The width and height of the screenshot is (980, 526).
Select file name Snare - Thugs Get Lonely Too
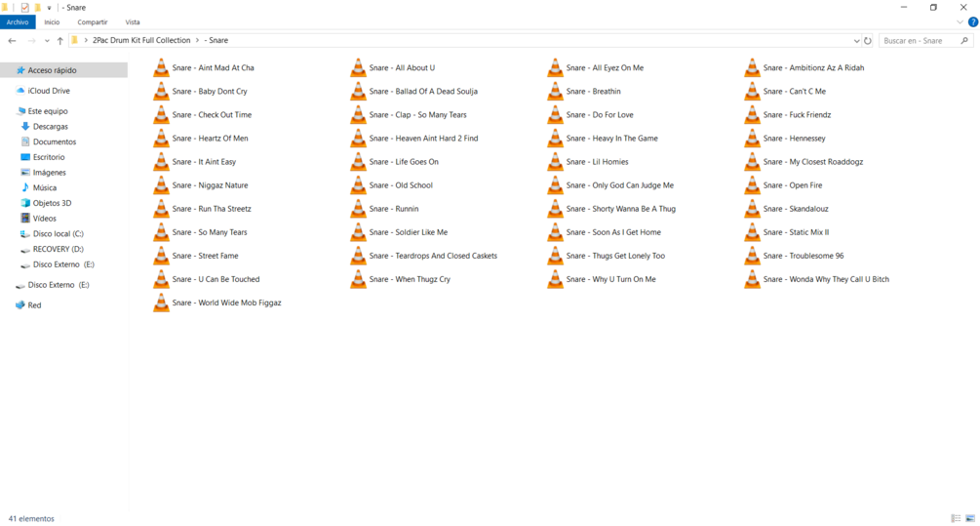pos(615,256)
